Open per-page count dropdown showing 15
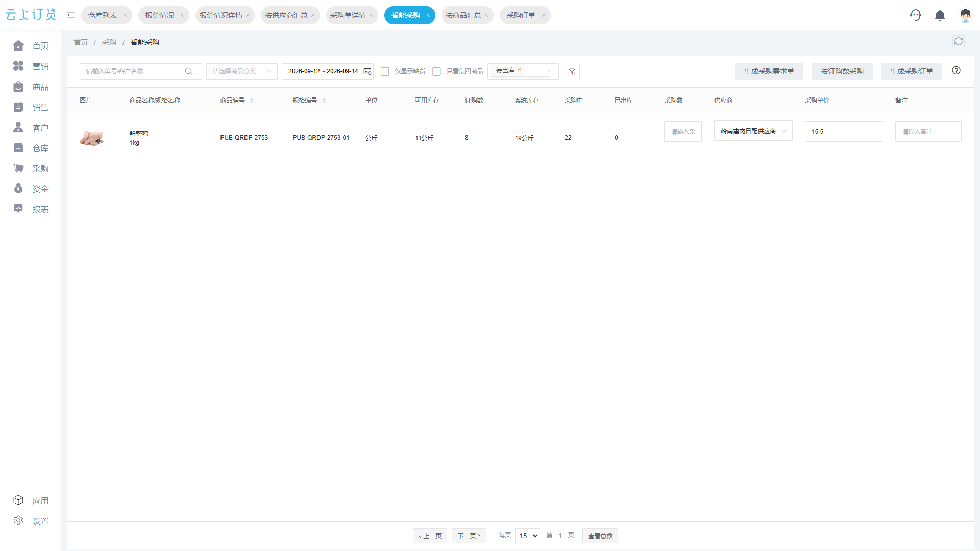980x551 pixels. (x=527, y=536)
